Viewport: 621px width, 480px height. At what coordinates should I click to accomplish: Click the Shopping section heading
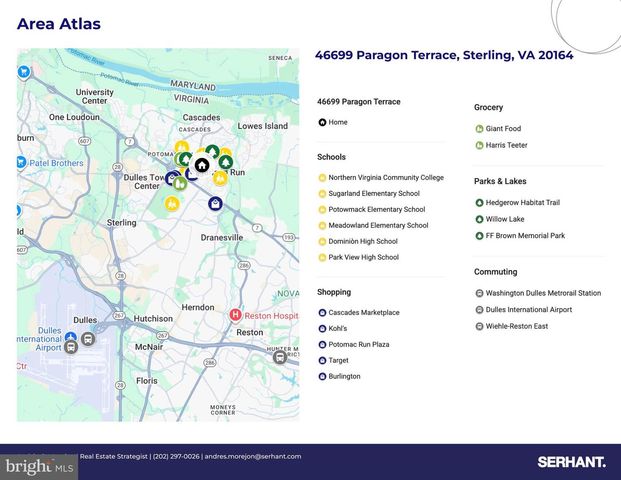(x=334, y=292)
